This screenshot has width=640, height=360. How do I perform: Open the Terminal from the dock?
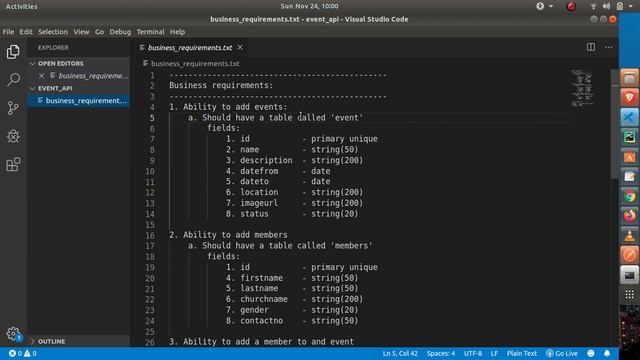629,275
